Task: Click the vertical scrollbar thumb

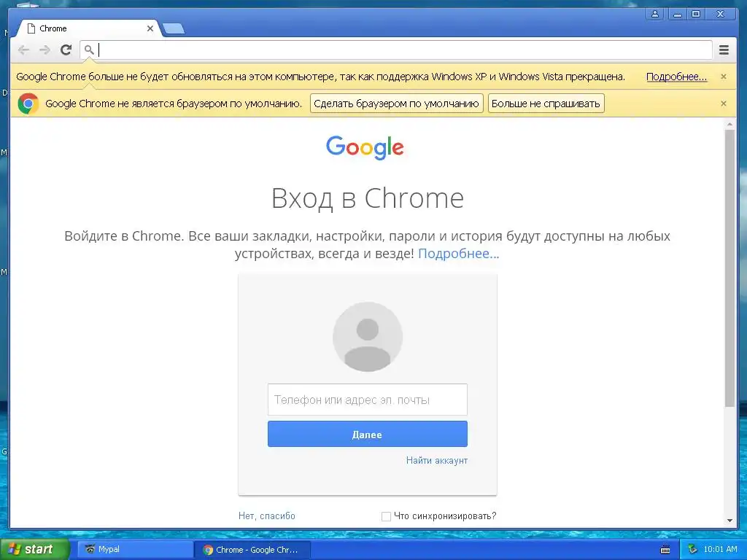Action: click(x=729, y=268)
